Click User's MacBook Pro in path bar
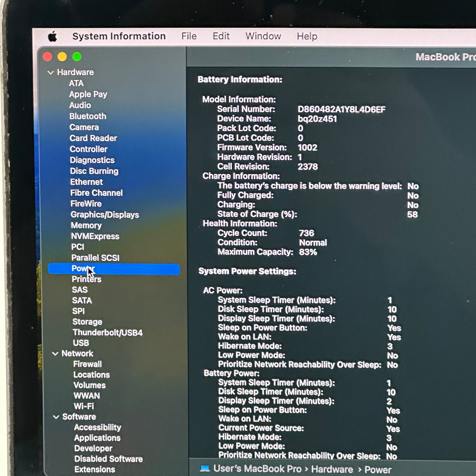The width and height of the screenshot is (476, 476). (257, 469)
